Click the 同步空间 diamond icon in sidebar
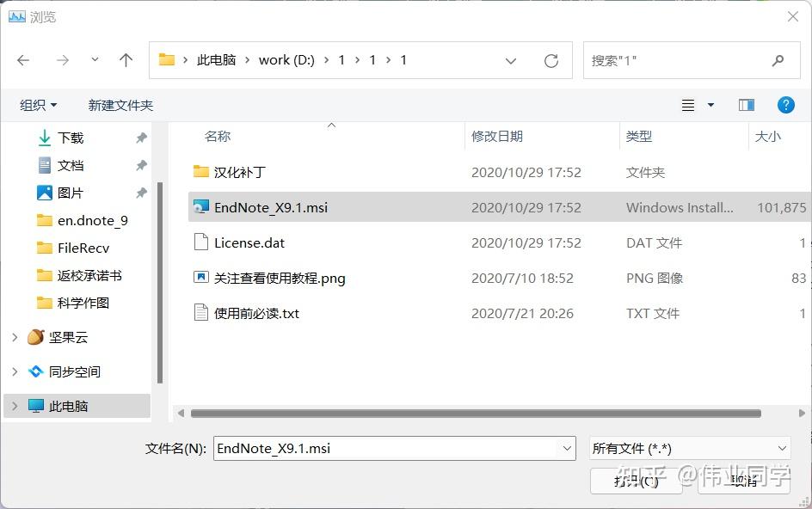 [35, 371]
